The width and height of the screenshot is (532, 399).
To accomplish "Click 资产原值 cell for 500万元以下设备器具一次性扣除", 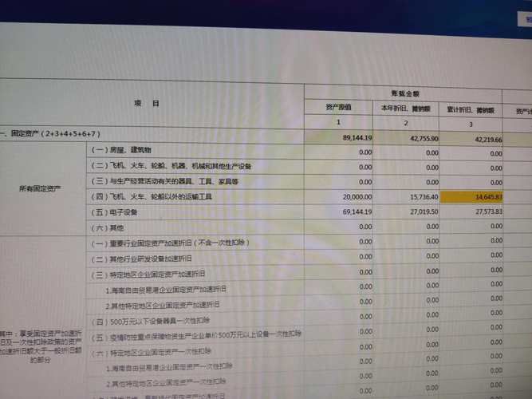I will (x=339, y=317).
